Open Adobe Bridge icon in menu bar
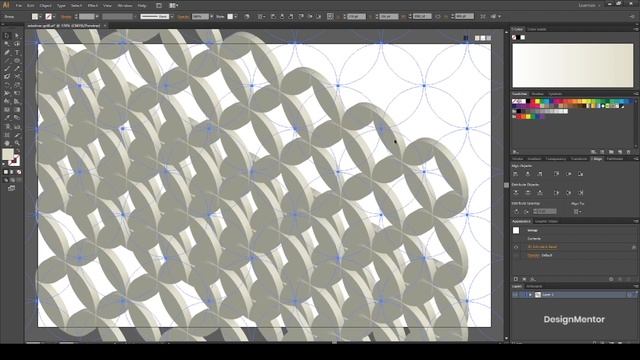The image size is (640, 360). 159,6
